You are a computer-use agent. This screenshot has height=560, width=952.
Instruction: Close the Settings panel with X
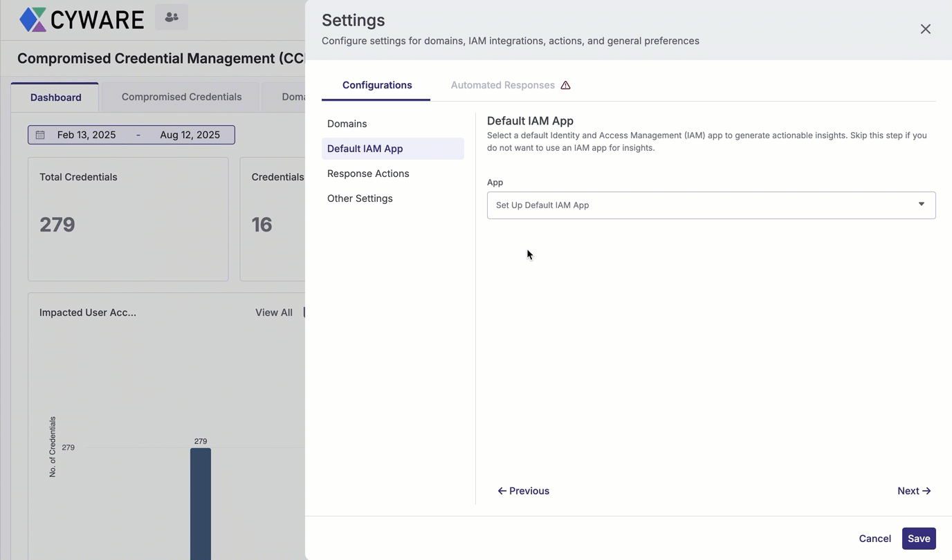925,29
